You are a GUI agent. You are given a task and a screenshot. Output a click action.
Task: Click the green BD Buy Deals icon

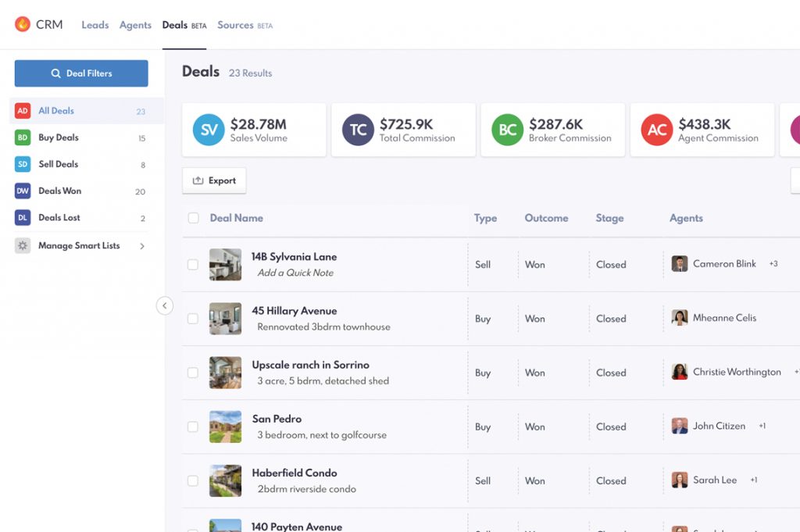coord(23,137)
